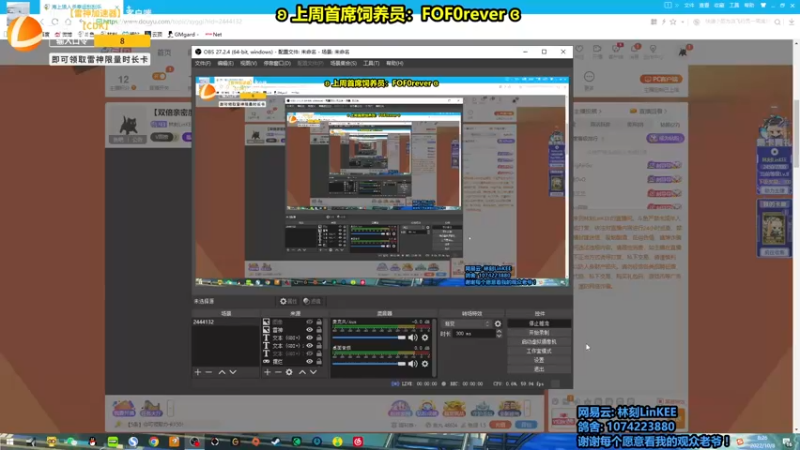Open the 编辑(E) menu in OBS
The width and height of the screenshot is (800, 450).
point(225,63)
